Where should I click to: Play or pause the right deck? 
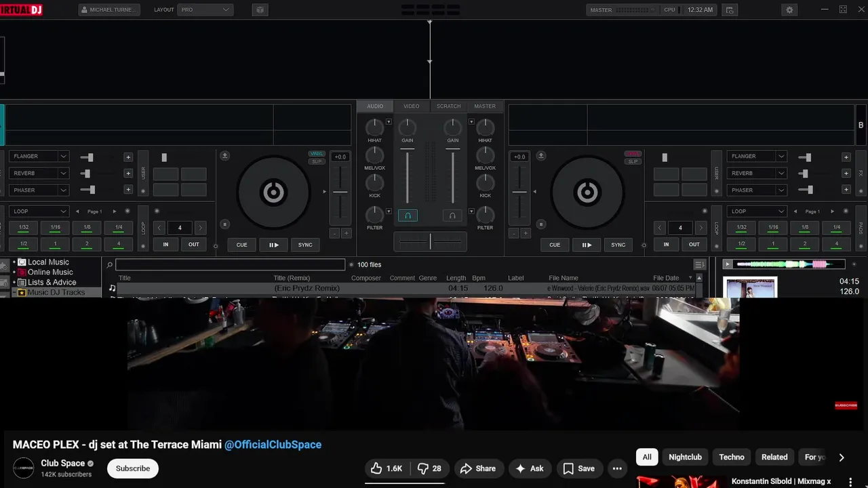587,245
